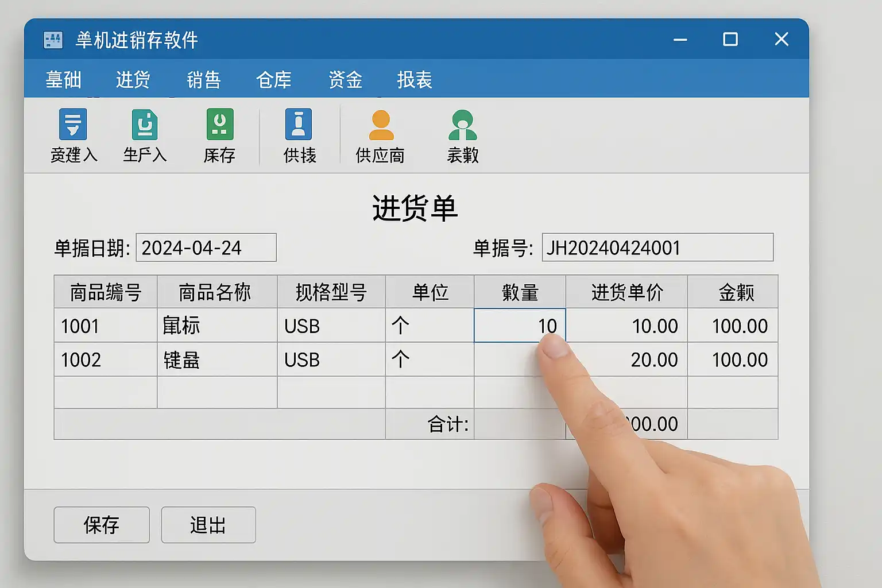The height and width of the screenshot is (588, 882).
Task: Select the 个 unit cell in row 1001
Action: pyautogui.click(x=430, y=326)
